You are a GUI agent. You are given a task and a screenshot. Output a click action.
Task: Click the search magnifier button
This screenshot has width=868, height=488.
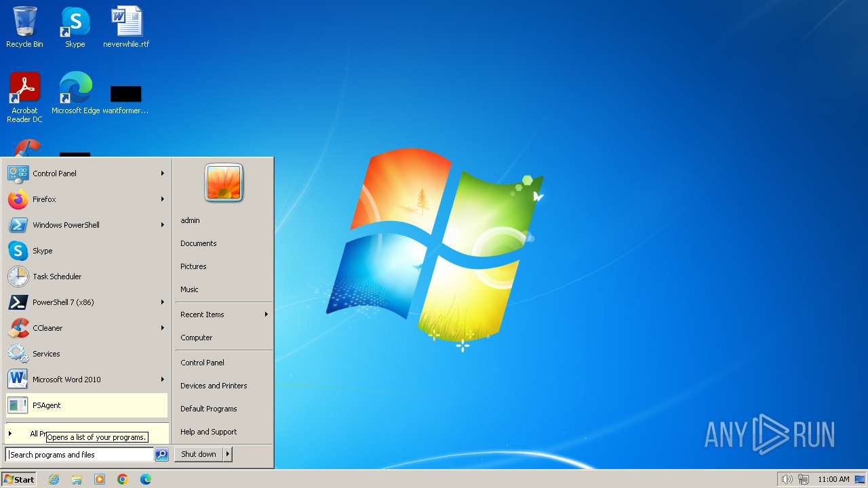point(161,455)
